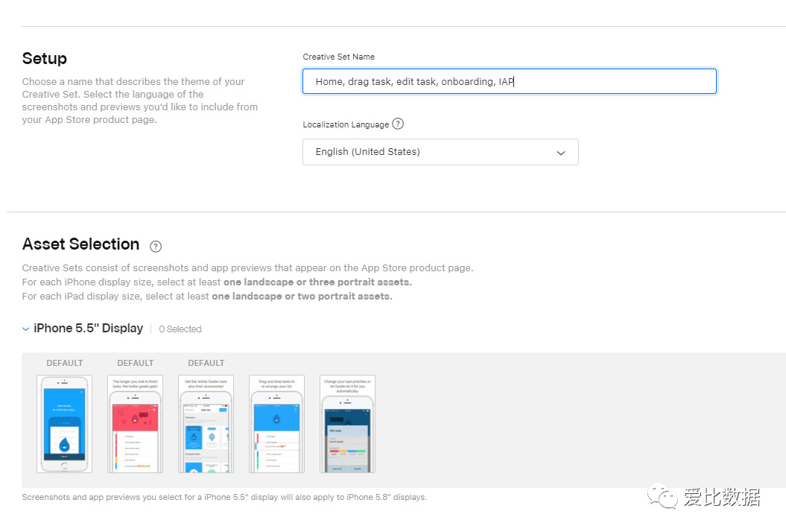Click the iPhone 5.8" displays footnote text
786x532 pixels.
point(224,497)
